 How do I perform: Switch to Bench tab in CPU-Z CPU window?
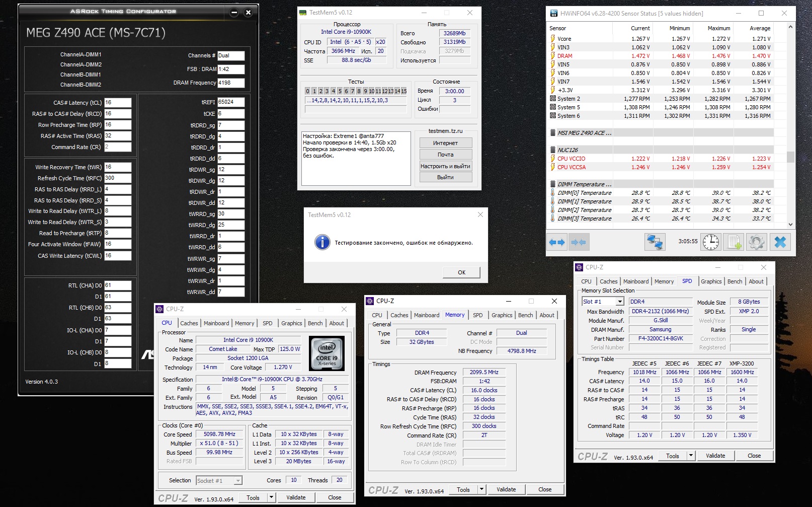(315, 323)
